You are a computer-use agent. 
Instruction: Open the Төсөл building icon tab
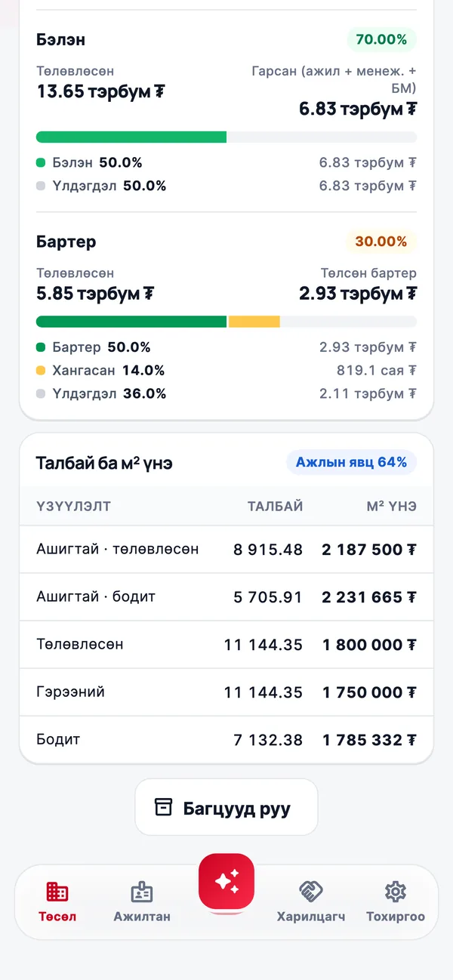point(57,892)
